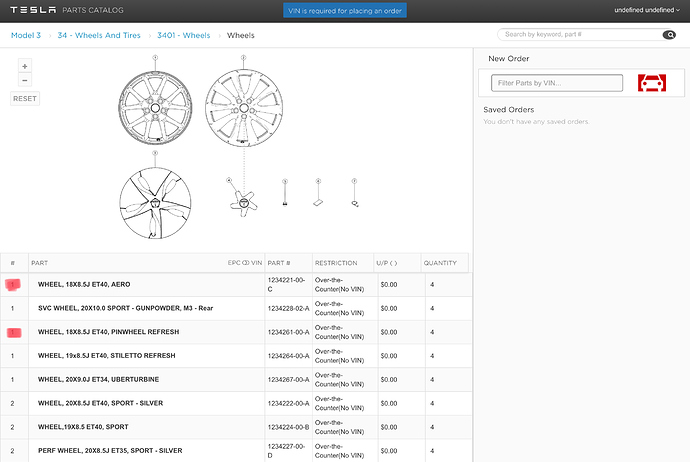This screenshot has width=690, height=462.
Task: Select the WHEEL, 18X8.5J ET40, AERO row
Action: (x=236, y=285)
